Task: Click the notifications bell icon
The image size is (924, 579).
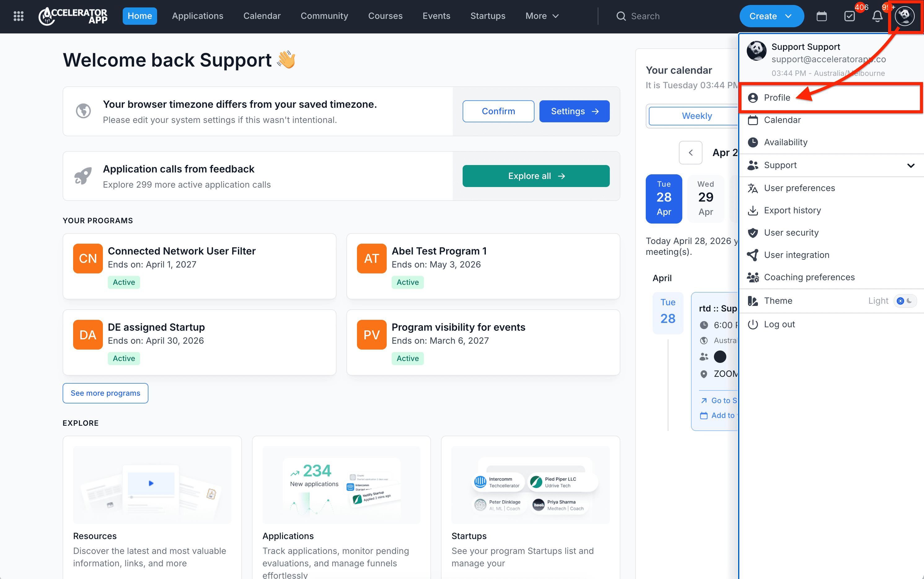Action: (877, 16)
